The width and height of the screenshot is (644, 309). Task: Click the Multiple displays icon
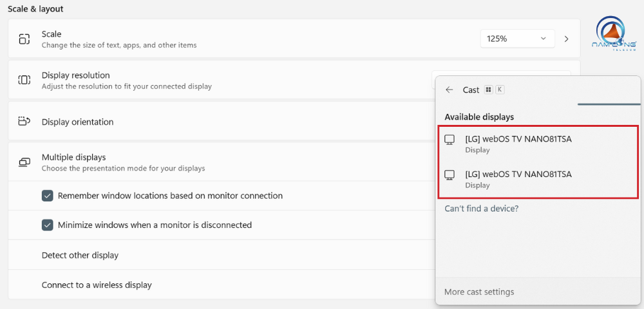[x=24, y=162]
